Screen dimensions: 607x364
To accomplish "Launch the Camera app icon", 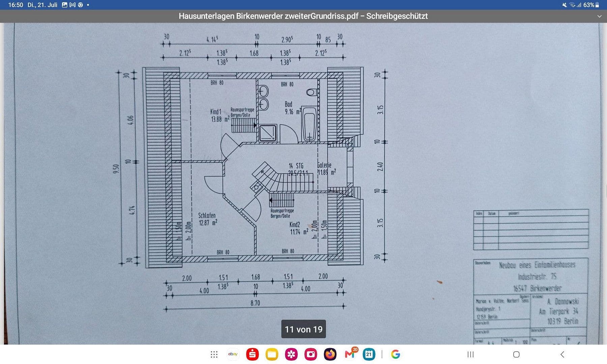I will 311,354.
